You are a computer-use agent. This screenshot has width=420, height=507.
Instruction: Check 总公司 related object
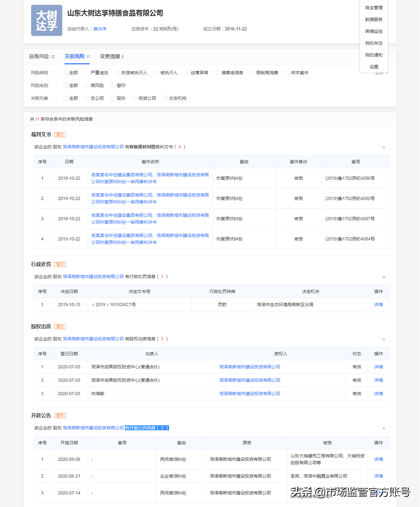point(87,98)
